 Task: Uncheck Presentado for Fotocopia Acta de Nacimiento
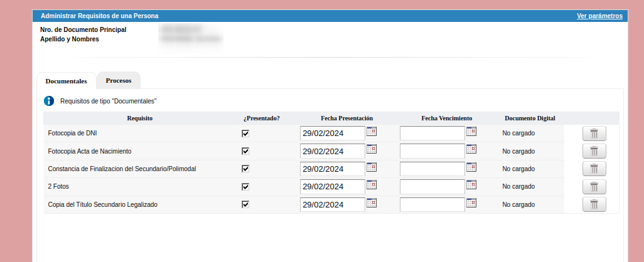[245, 151]
